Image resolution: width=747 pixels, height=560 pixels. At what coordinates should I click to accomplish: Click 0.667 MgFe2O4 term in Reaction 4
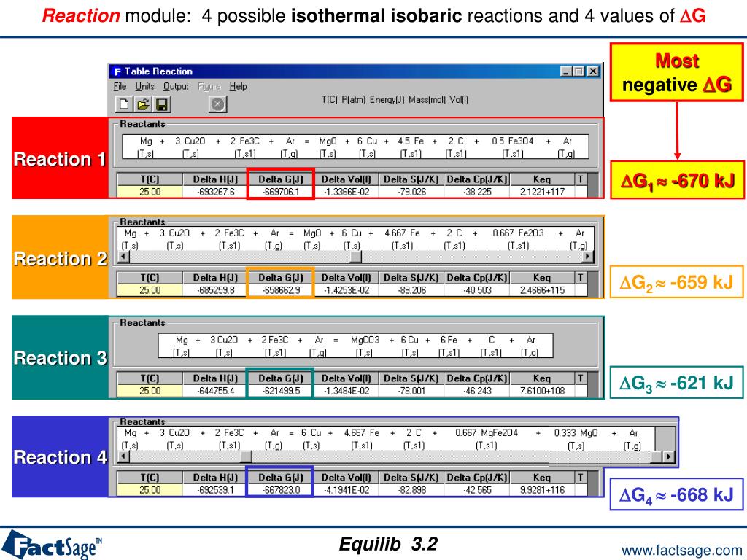[x=487, y=433]
